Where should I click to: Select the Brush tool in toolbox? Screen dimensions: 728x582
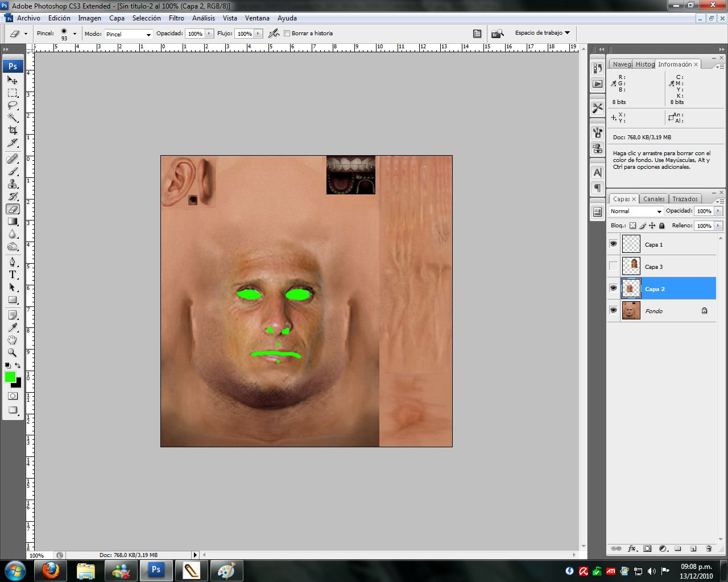pyautogui.click(x=13, y=171)
